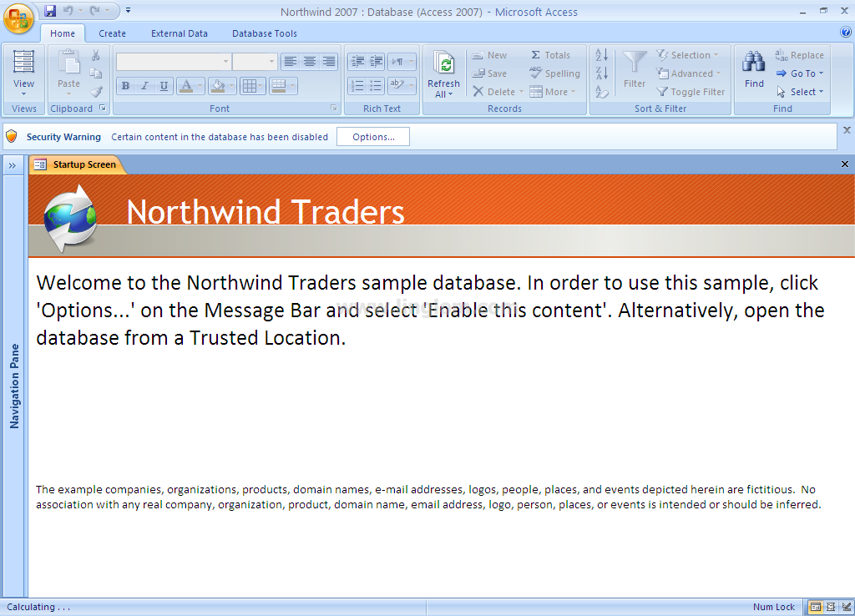Click Toggle Filter button
855x616 pixels.
tap(691, 92)
